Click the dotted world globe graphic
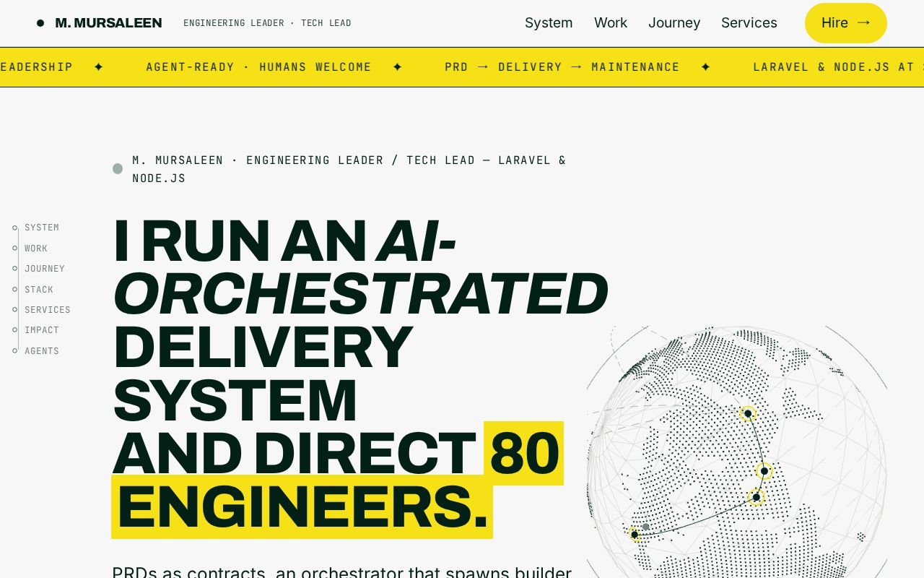 click(736, 452)
